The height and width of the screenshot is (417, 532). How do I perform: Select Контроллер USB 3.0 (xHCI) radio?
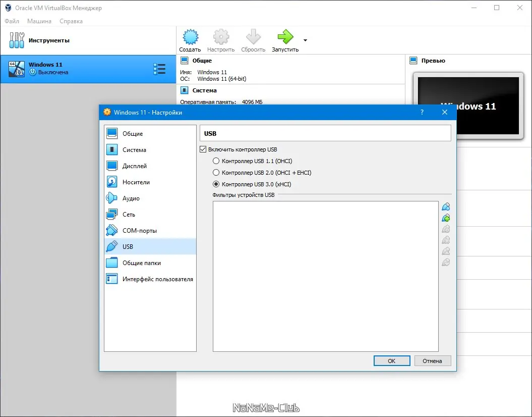pyautogui.click(x=216, y=184)
